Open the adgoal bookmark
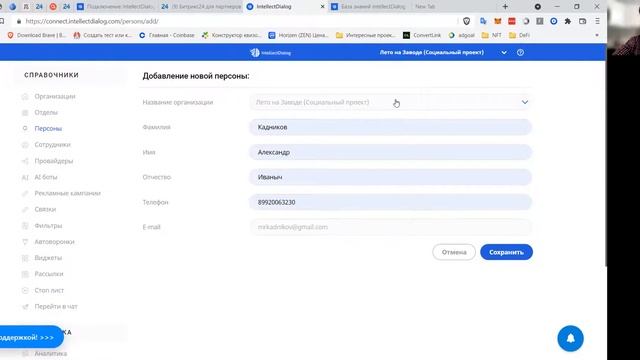 coord(462,36)
